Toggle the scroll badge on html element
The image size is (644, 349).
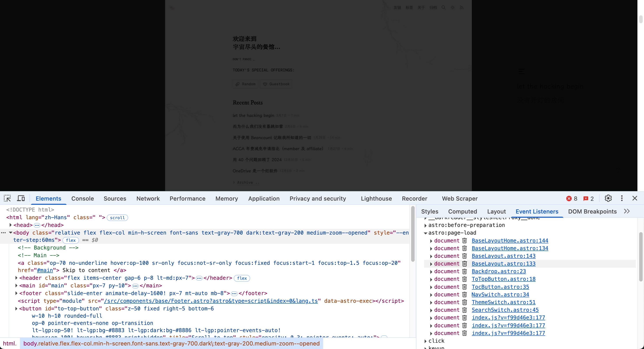tap(117, 218)
